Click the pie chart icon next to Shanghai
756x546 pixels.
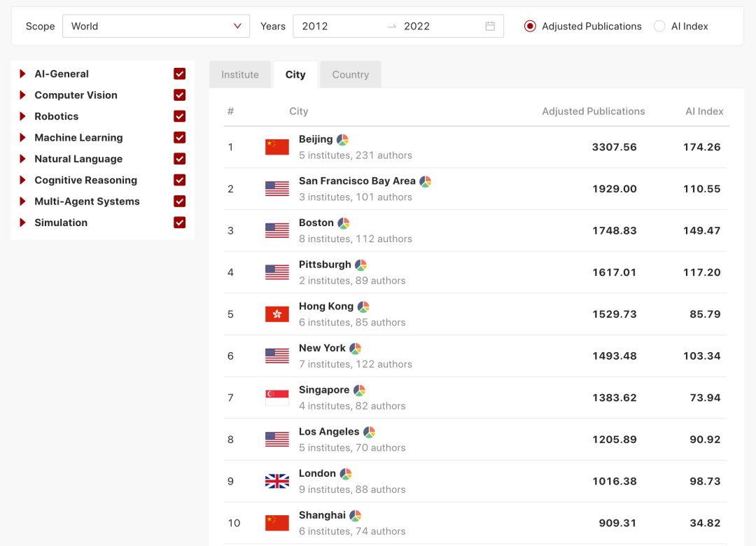coord(356,516)
